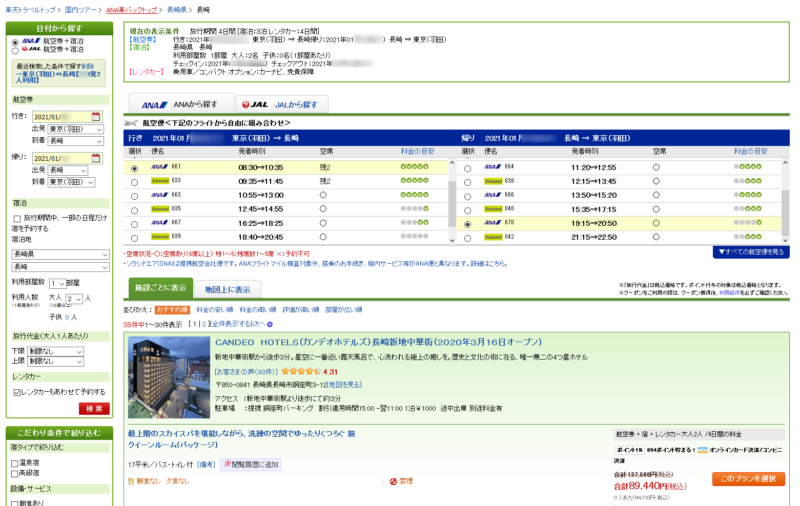Click the ANA logo on return flight 666
This screenshot has width=800, height=506.
click(492, 195)
